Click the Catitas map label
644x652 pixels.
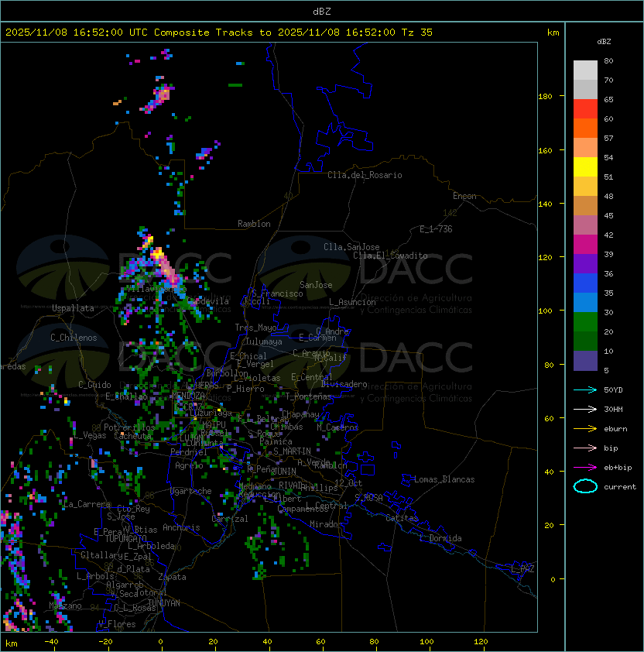click(402, 518)
